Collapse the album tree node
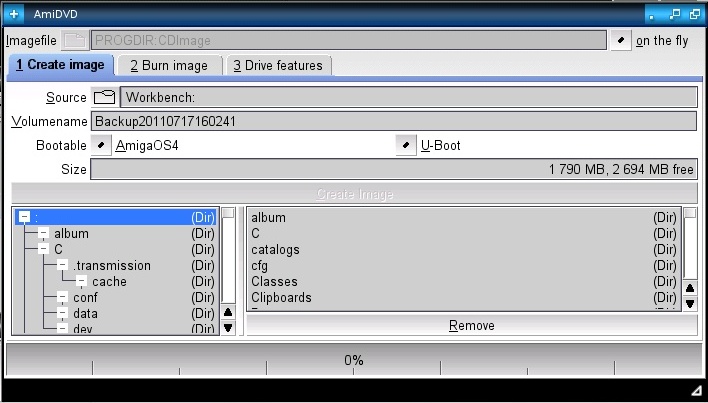This screenshot has width=708, height=403. [x=43, y=233]
